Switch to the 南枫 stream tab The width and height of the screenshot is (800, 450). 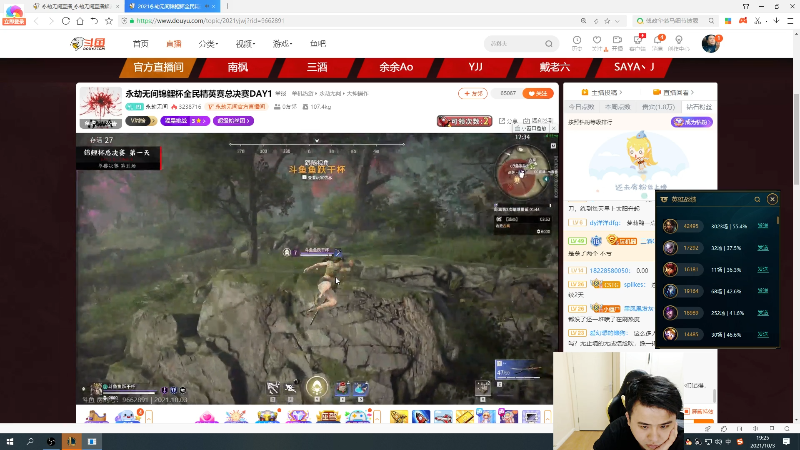238,67
